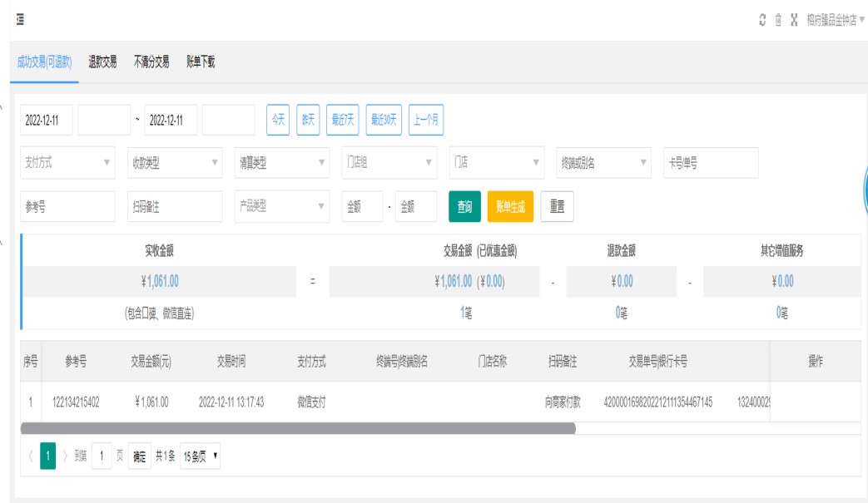Go to next page with right chevron
Viewport: 868px width, 503px height.
(65, 456)
